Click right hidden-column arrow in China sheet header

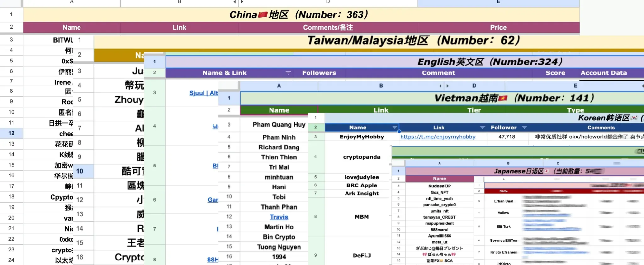tap(242, 2)
